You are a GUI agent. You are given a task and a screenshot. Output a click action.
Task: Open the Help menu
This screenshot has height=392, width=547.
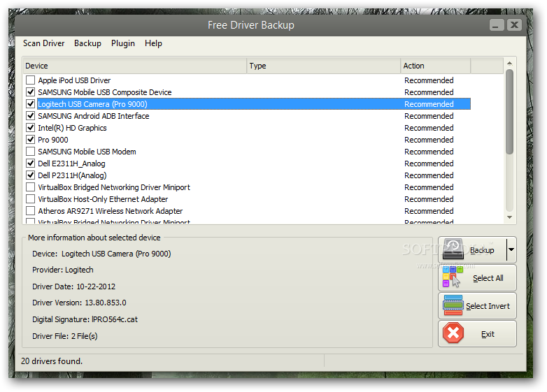coord(153,43)
